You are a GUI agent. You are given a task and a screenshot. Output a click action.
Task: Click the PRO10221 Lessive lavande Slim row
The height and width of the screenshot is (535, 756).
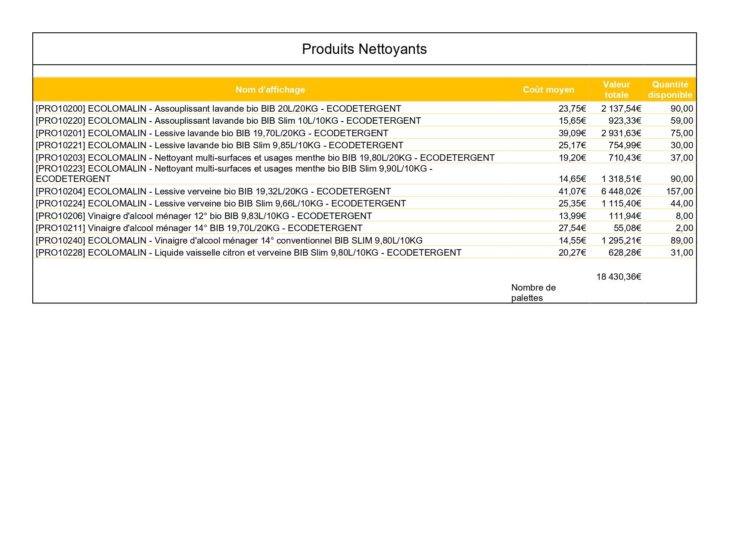[364, 145]
